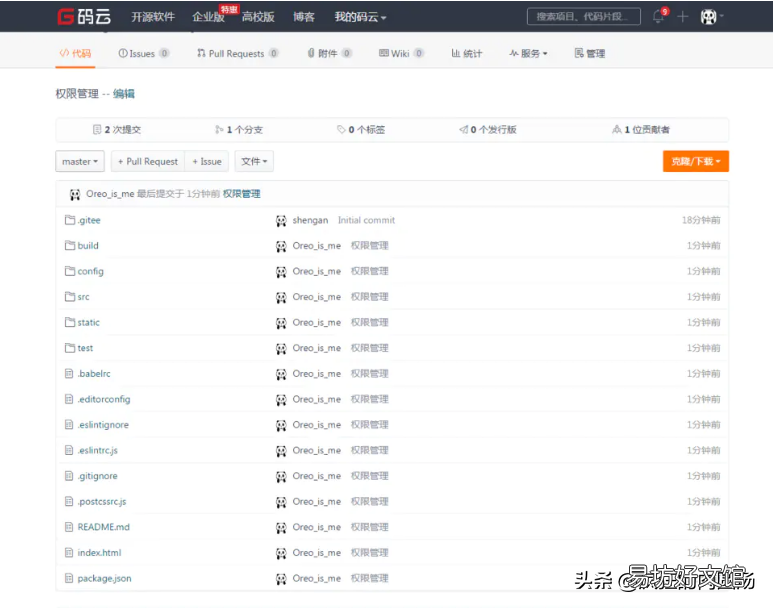
Task: Click the Gitee 码云 logo
Action: [84, 16]
